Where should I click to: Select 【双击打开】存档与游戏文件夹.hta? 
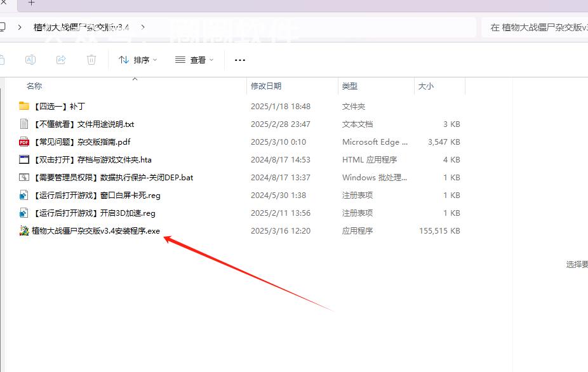click(x=92, y=160)
